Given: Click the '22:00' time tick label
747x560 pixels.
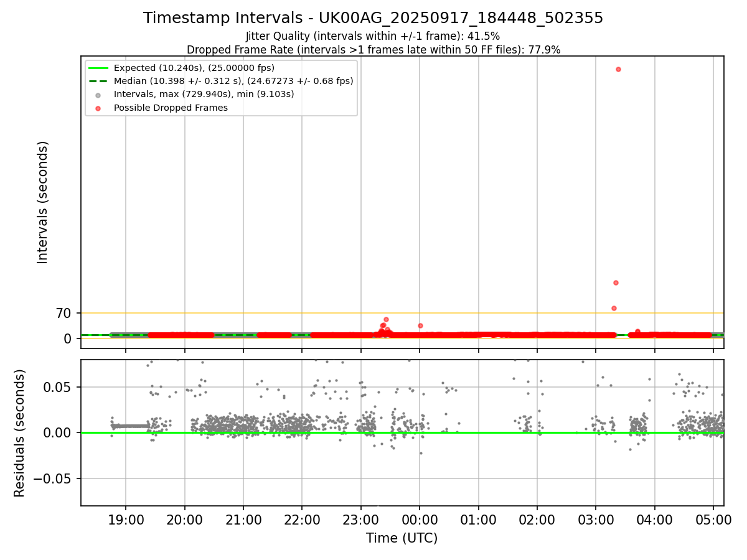Looking at the screenshot, I should (x=302, y=520).
